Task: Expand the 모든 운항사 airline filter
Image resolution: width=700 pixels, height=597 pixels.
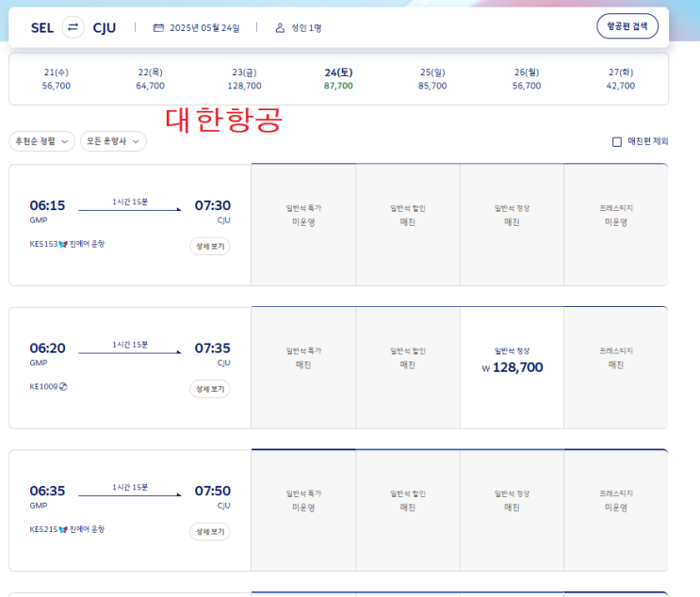Action: [x=113, y=141]
